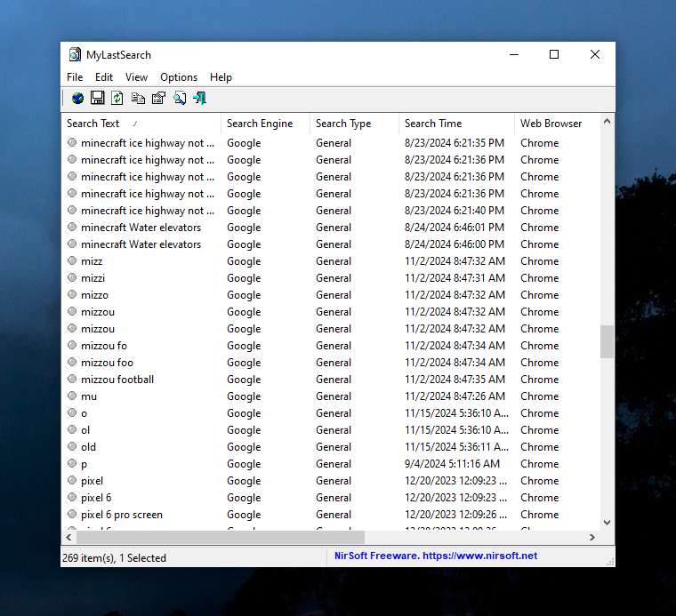Open the View menu
This screenshot has width=676, height=616.
click(136, 77)
